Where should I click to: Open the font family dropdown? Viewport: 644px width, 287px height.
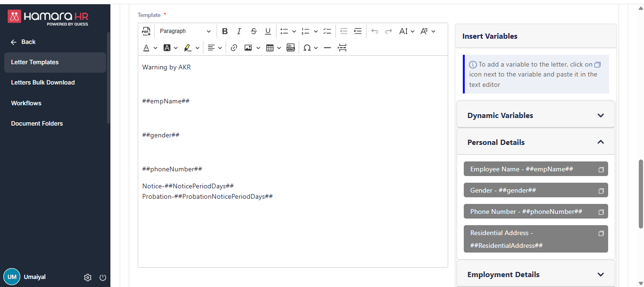(x=427, y=31)
